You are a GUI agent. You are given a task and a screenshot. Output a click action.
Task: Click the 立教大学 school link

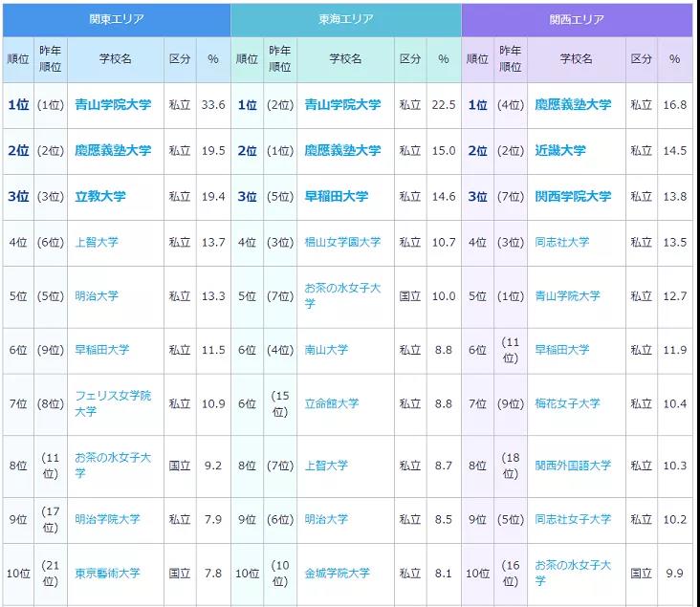[100, 196]
